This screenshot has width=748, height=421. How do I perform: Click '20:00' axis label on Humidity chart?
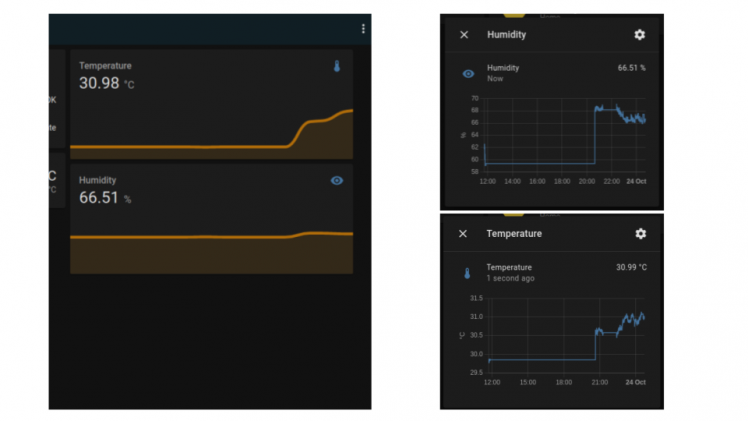[x=587, y=181]
